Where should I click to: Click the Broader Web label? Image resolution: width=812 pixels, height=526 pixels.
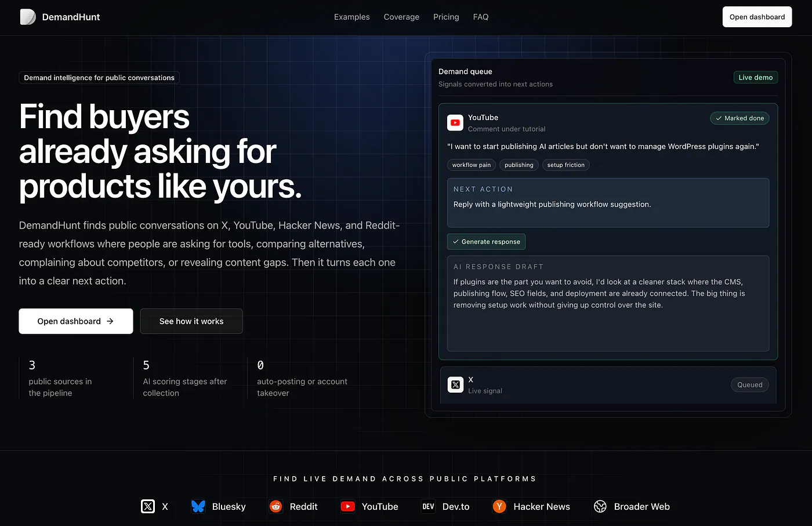coord(642,506)
